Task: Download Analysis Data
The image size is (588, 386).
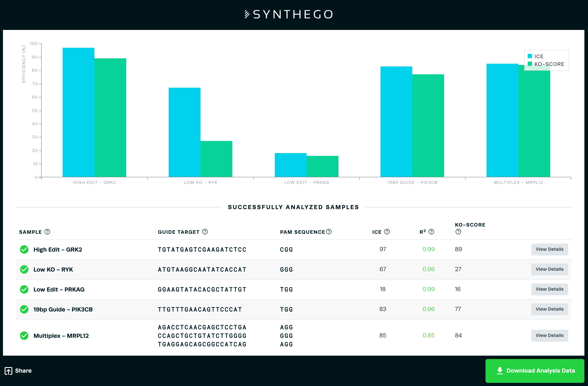Action: click(x=535, y=371)
